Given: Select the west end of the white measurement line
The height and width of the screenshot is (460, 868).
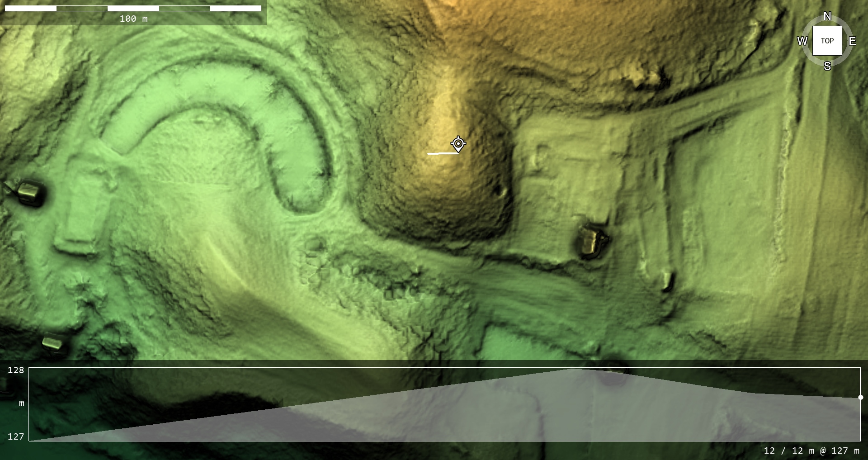Looking at the screenshot, I should 429,154.
